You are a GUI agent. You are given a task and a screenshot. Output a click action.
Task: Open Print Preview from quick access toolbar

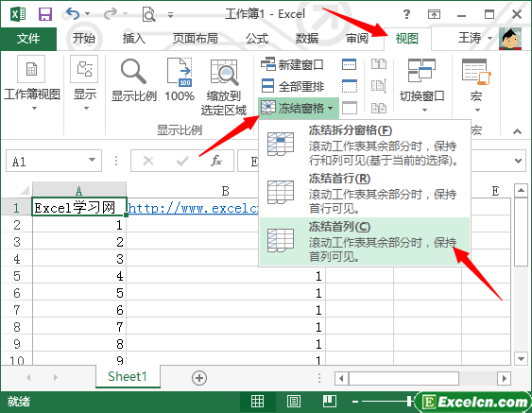(148, 14)
